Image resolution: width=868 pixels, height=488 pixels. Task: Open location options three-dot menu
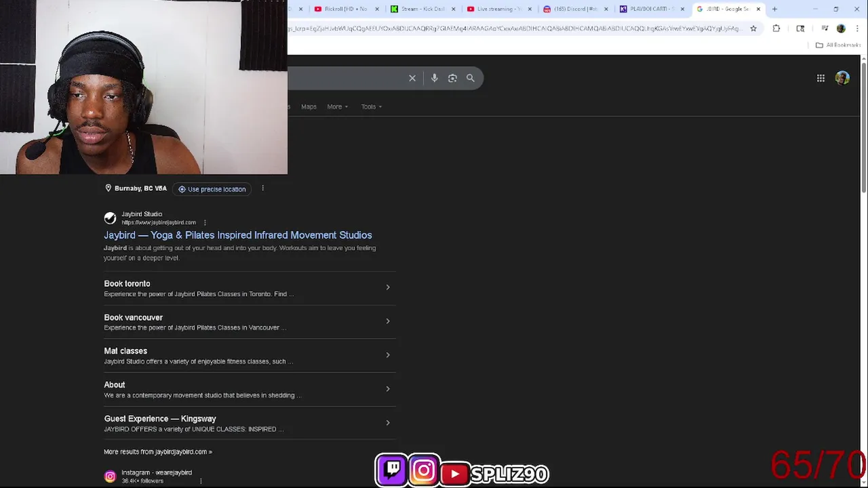pyautogui.click(x=262, y=188)
